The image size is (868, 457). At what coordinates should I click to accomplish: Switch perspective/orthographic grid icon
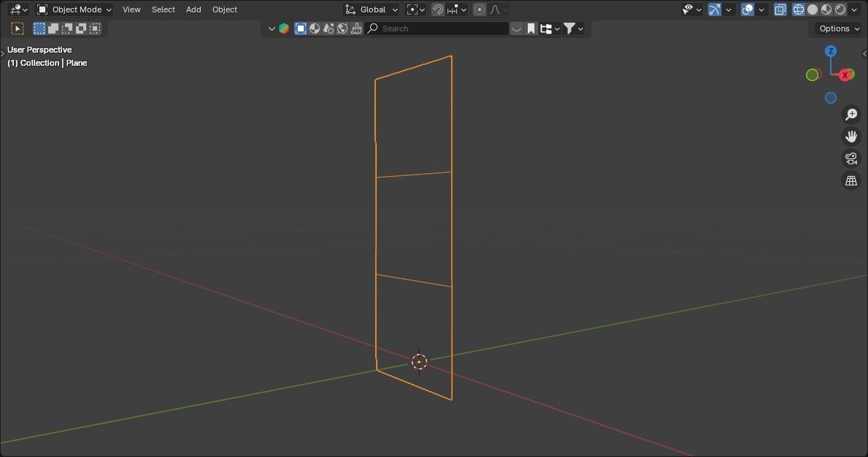tap(850, 180)
